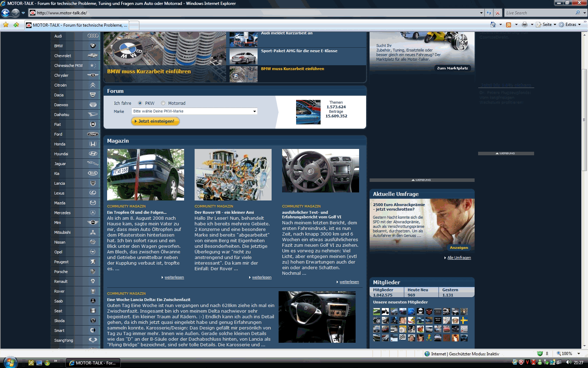Click the Jaguar logo icon
The height and width of the screenshot is (368, 588).
(x=93, y=163)
